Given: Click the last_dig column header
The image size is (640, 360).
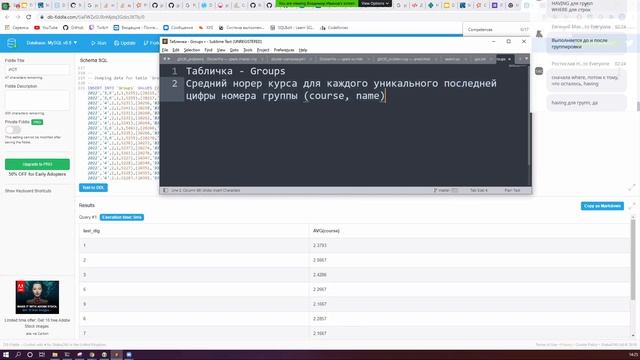Looking at the screenshot, I should pyautogui.click(x=91, y=231).
